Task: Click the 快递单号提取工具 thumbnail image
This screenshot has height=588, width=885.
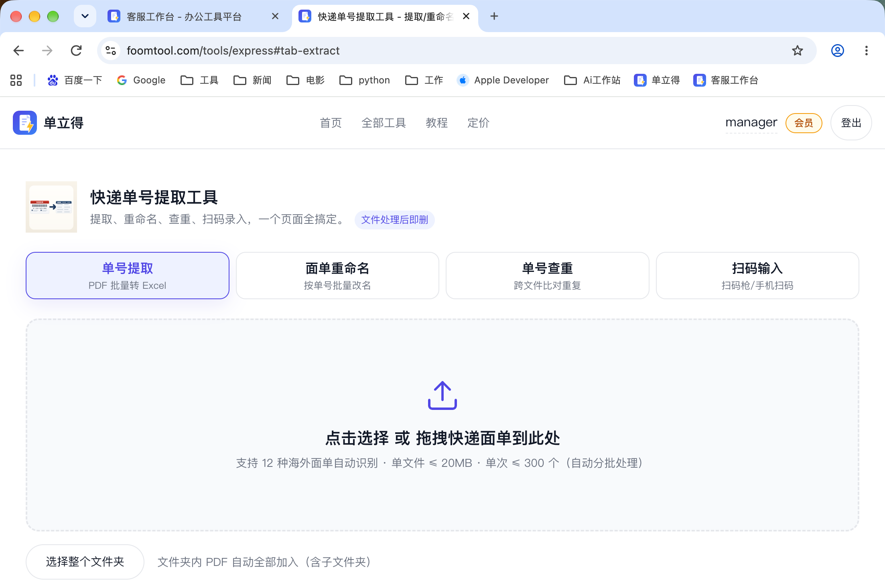Action: pyautogui.click(x=51, y=207)
